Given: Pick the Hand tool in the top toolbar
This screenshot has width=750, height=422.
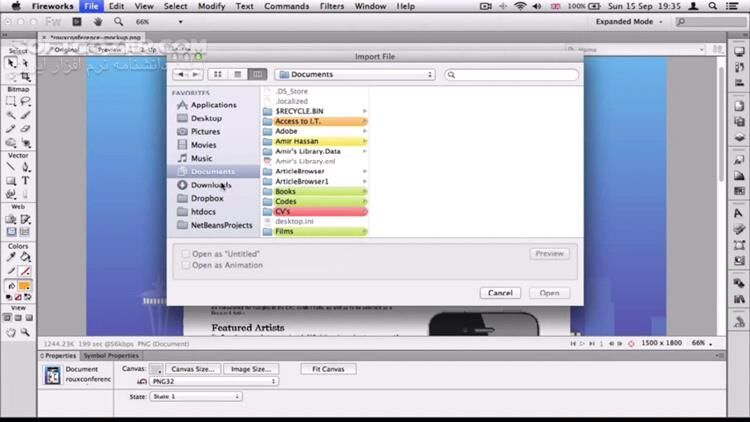Looking at the screenshot, I should point(100,21).
